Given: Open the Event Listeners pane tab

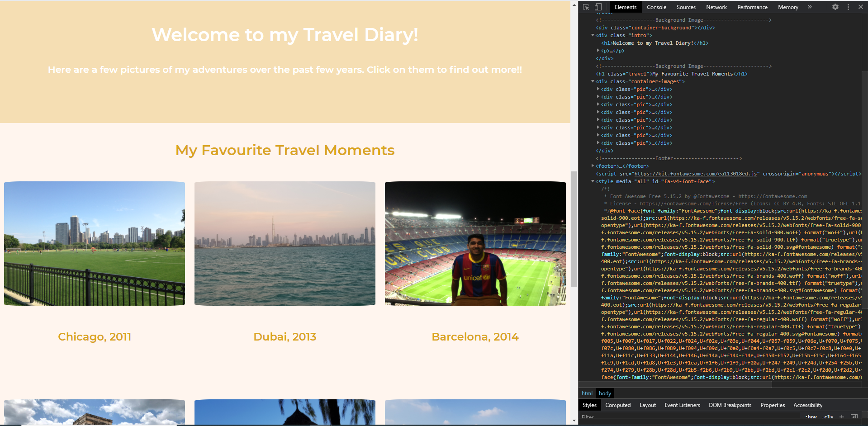Looking at the screenshot, I should [x=682, y=405].
